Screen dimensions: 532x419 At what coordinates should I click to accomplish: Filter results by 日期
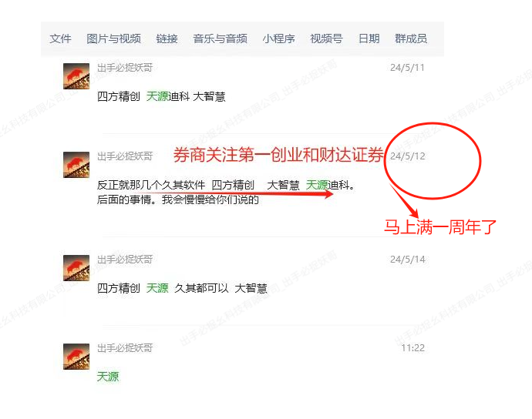369,39
